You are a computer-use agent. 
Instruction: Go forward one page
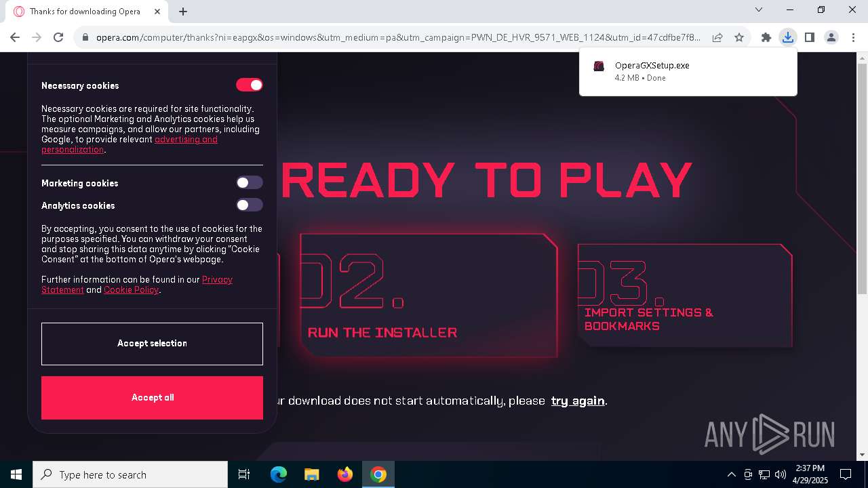coord(37,37)
